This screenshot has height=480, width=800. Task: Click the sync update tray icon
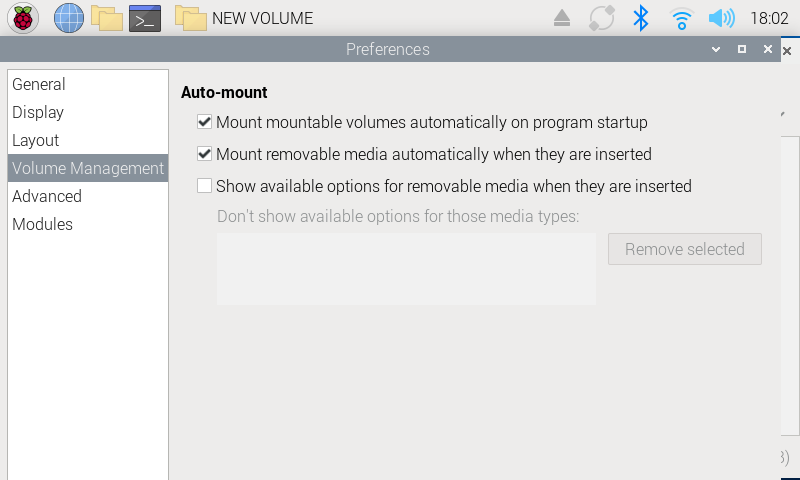tap(602, 17)
